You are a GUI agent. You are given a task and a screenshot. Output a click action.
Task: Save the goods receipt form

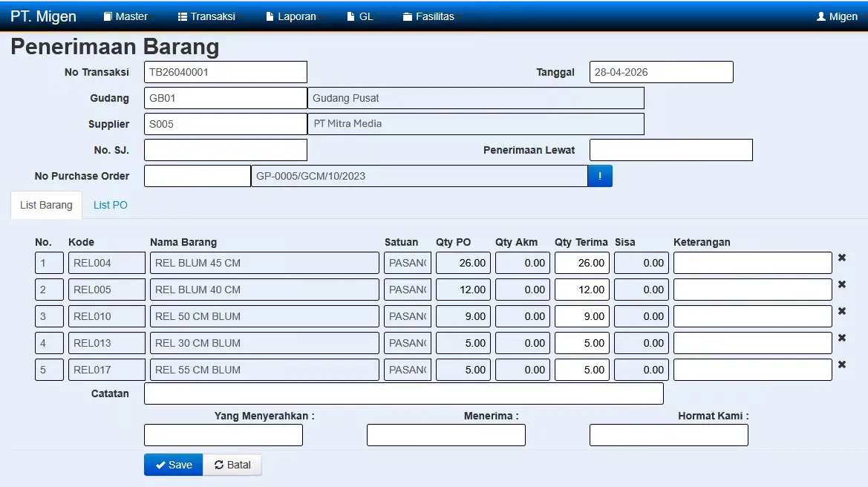[x=173, y=465]
